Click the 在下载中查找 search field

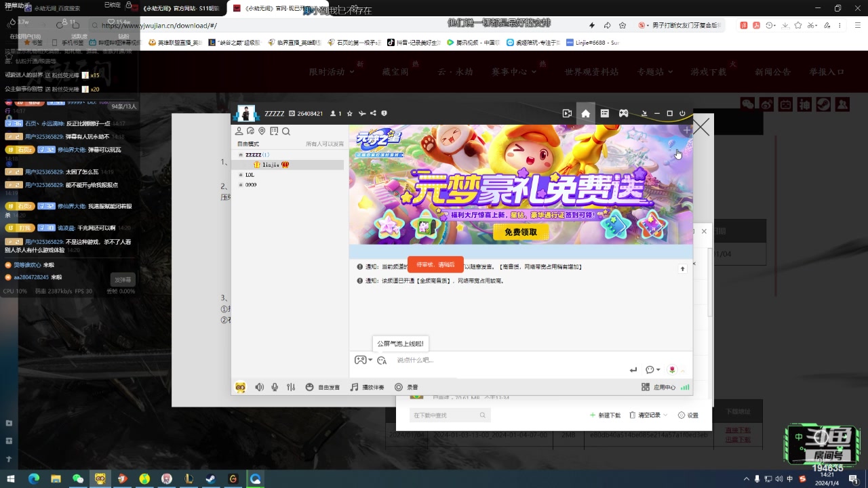tap(449, 415)
